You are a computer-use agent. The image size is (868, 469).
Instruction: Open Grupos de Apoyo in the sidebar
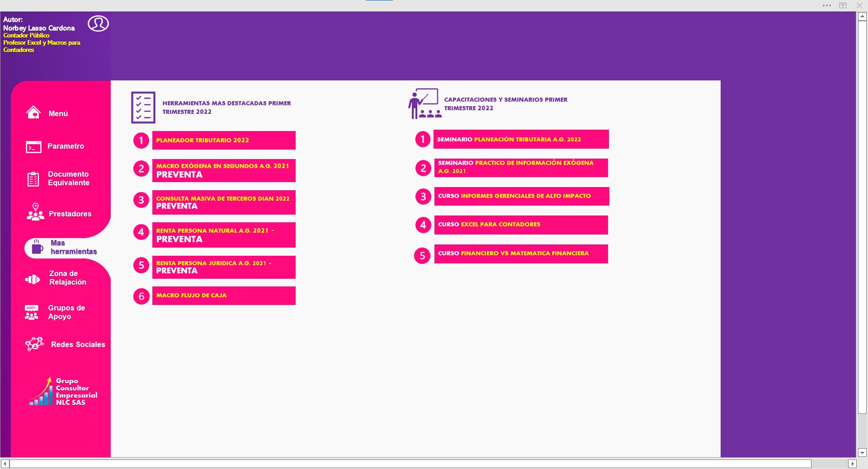(66, 312)
